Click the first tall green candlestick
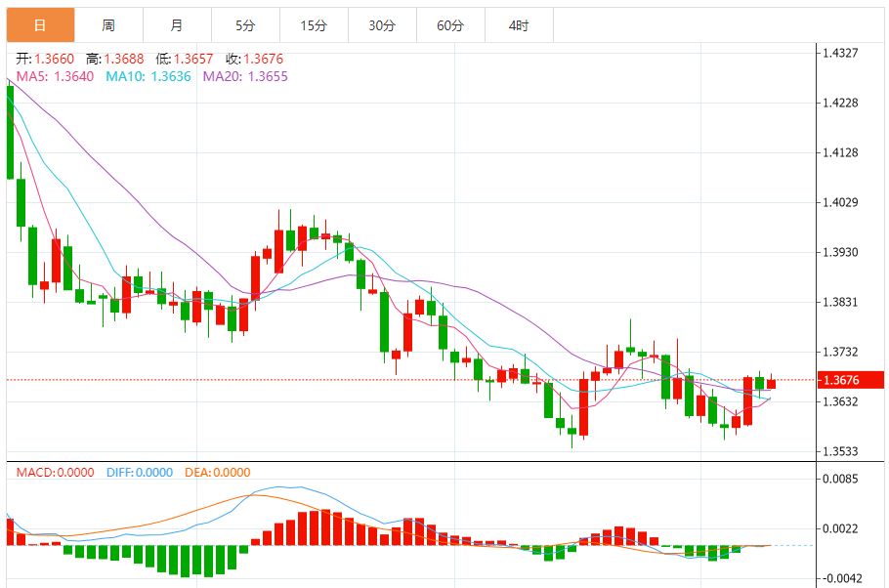Viewport: 889px width, 588px height. pos(10,133)
